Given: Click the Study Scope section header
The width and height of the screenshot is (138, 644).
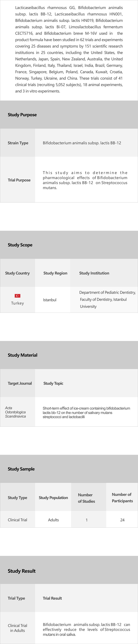Looking at the screenshot, I should (20, 245).
